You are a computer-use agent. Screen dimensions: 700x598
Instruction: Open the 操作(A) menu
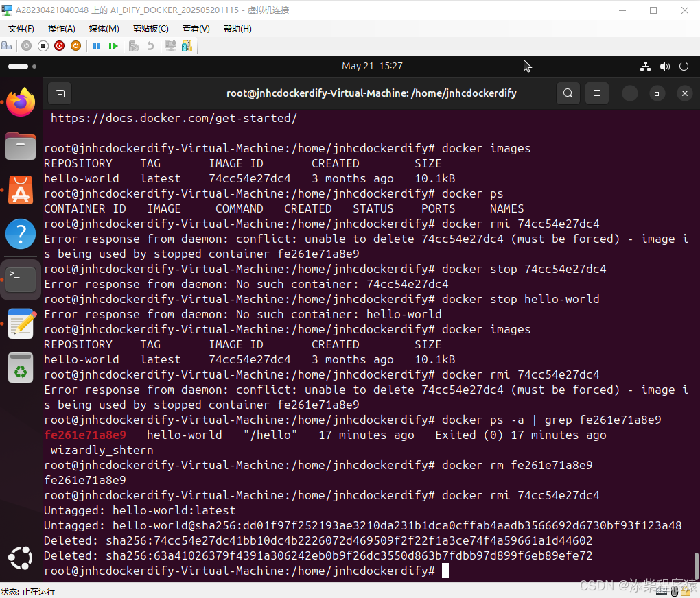point(62,29)
